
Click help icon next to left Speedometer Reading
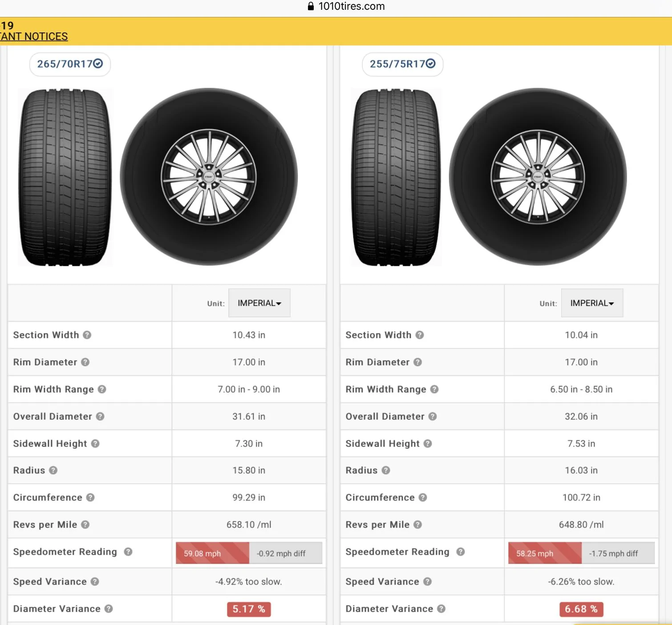(x=128, y=552)
